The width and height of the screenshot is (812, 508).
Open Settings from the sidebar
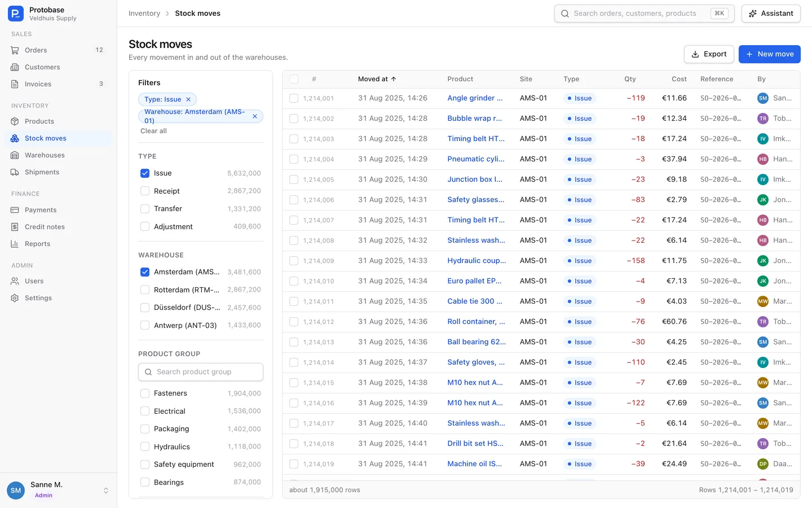(58, 298)
